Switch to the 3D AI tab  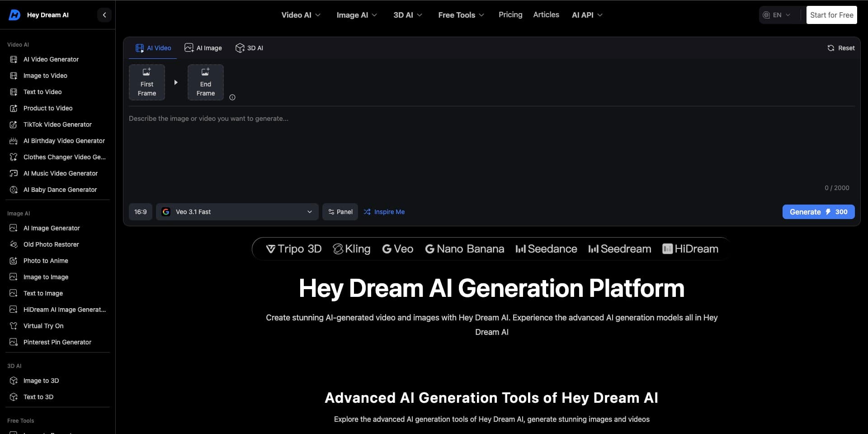pyautogui.click(x=249, y=48)
